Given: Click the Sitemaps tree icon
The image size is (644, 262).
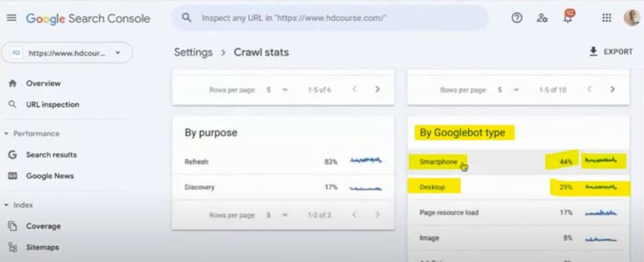Looking at the screenshot, I should [13, 247].
